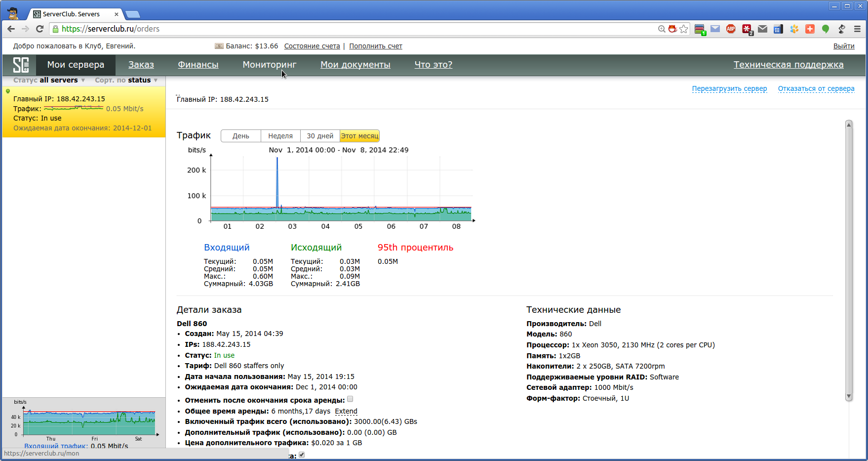Open the red asterisk password extension icon
Image resolution: width=868 pixels, height=461 pixels.
click(747, 29)
